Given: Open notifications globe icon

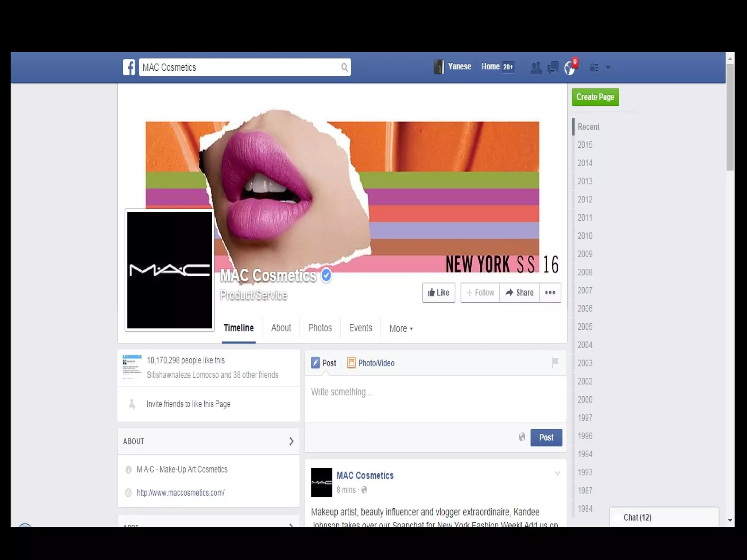Looking at the screenshot, I should 569,68.
